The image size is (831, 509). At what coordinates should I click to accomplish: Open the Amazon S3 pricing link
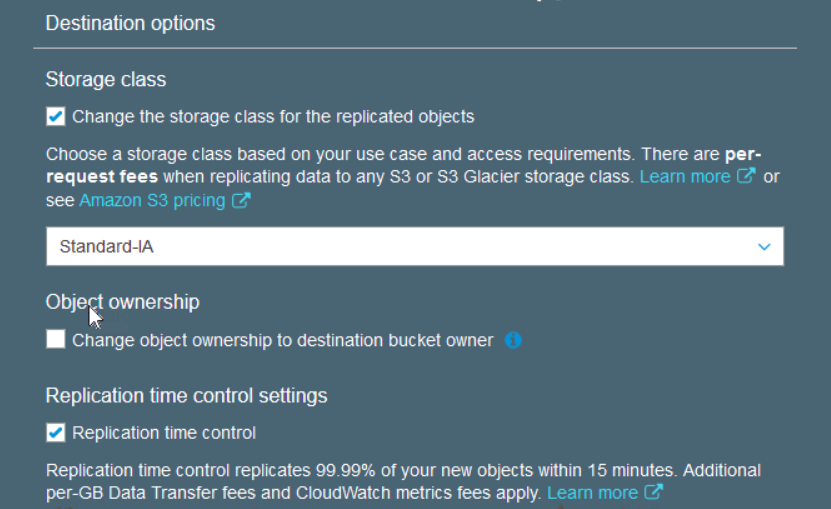[x=152, y=200]
